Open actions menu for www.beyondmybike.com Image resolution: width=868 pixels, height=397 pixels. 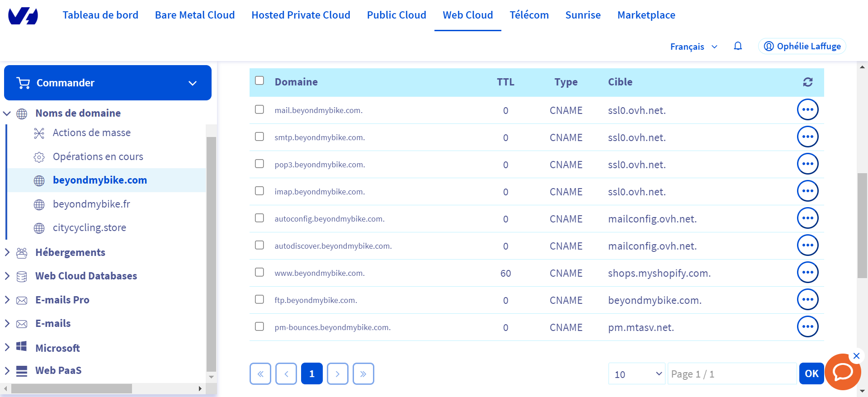(x=808, y=272)
